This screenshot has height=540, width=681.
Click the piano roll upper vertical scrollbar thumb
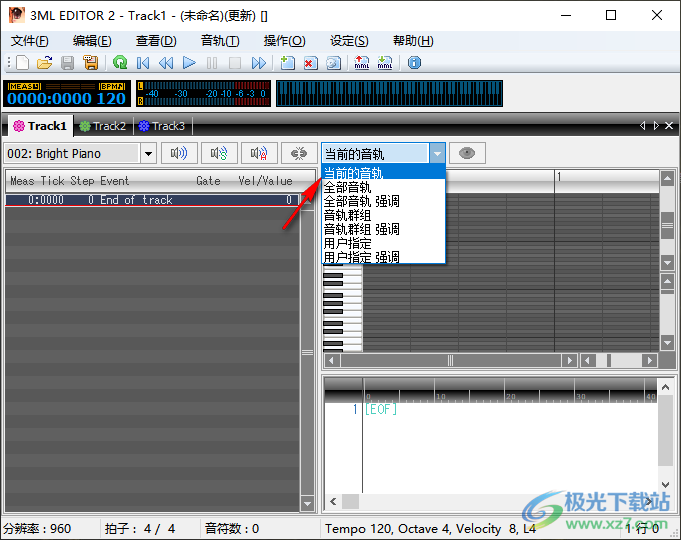click(x=667, y=225)
